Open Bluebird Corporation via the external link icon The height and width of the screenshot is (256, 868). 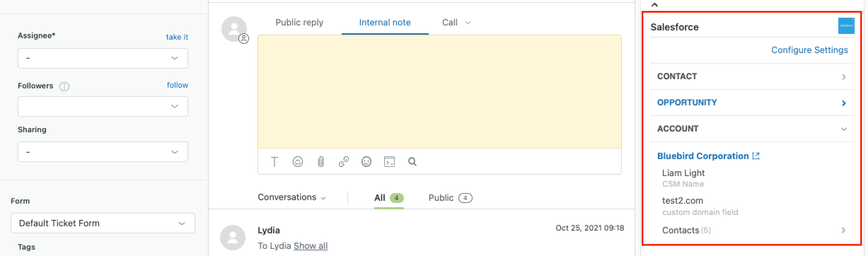(x=757, y=155)
